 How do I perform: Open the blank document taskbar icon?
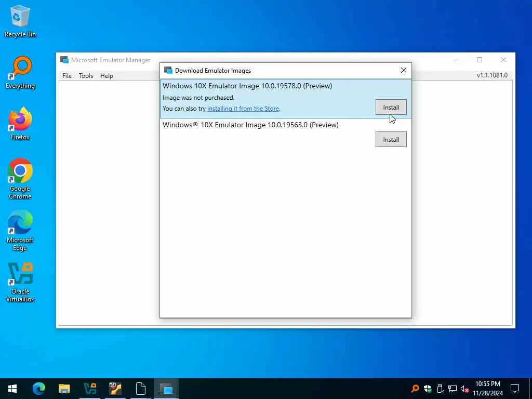click(x=140, y=389)
